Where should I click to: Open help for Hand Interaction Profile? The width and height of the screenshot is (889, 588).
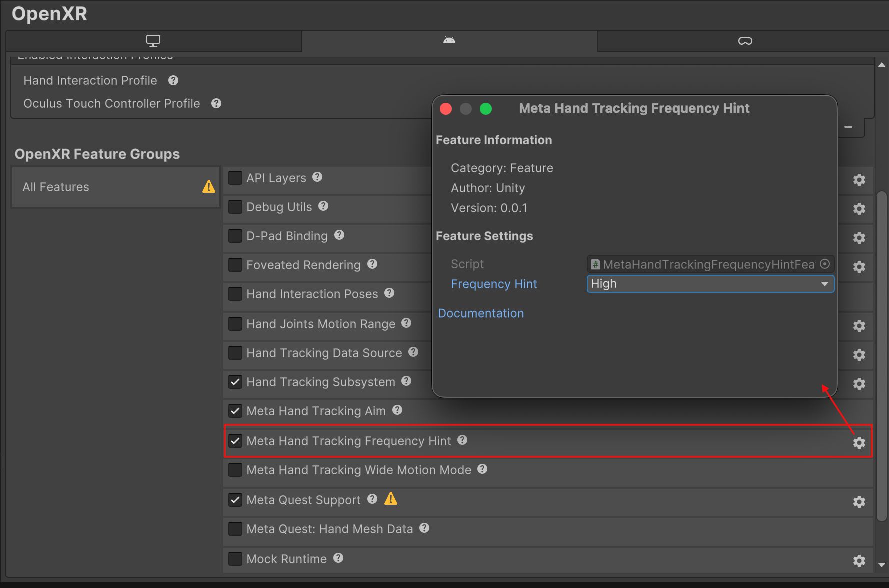[173, 80]
